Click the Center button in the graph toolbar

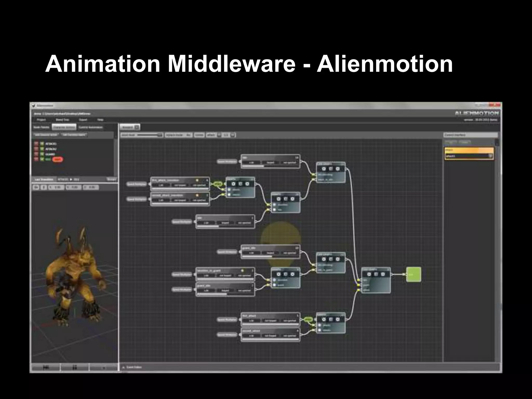click(199, 135)
